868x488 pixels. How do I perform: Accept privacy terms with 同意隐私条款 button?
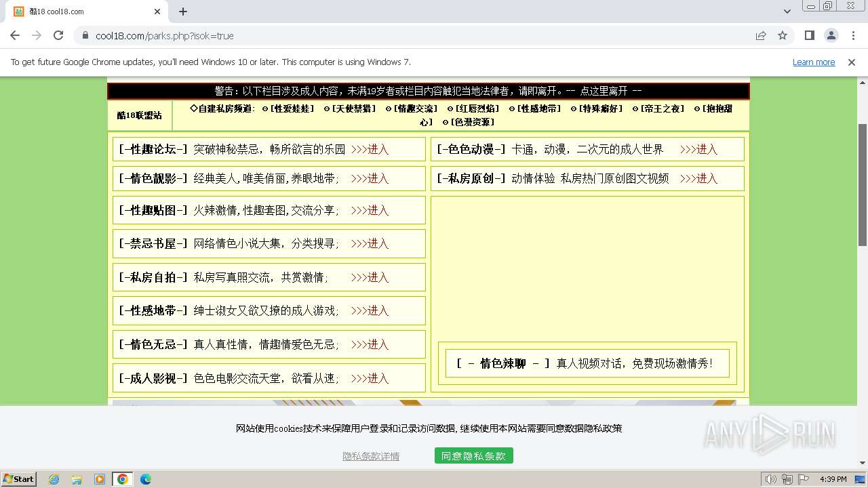pos(474,456)
